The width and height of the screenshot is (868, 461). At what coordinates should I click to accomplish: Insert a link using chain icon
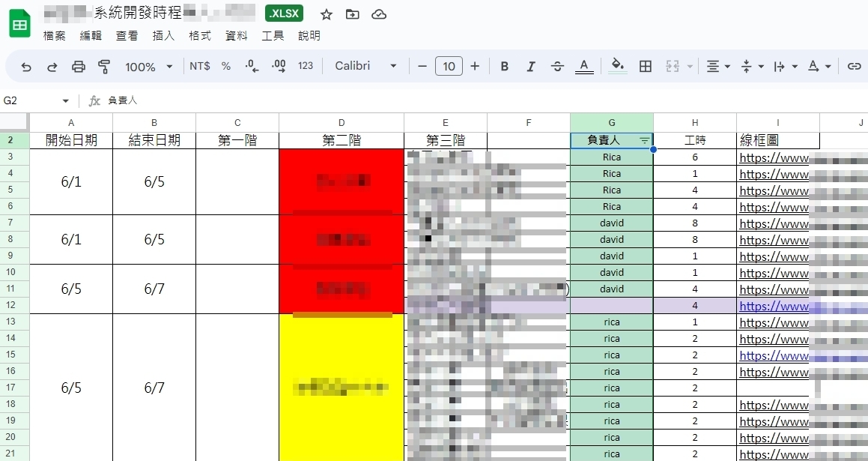click(x=854, y=67)
